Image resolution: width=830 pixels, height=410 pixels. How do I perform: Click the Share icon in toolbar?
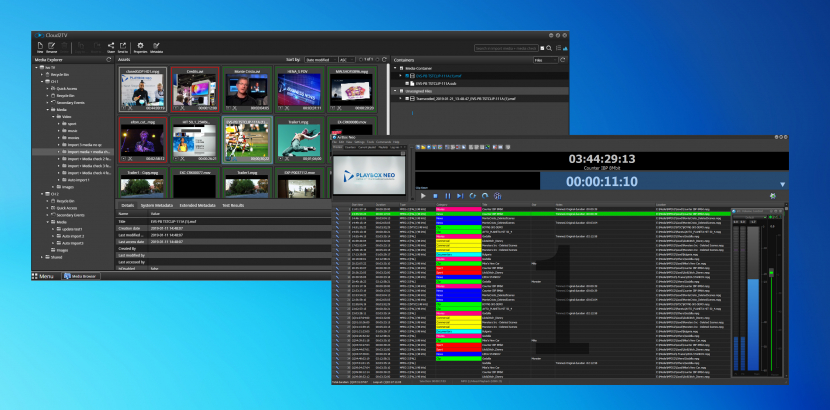111,47
